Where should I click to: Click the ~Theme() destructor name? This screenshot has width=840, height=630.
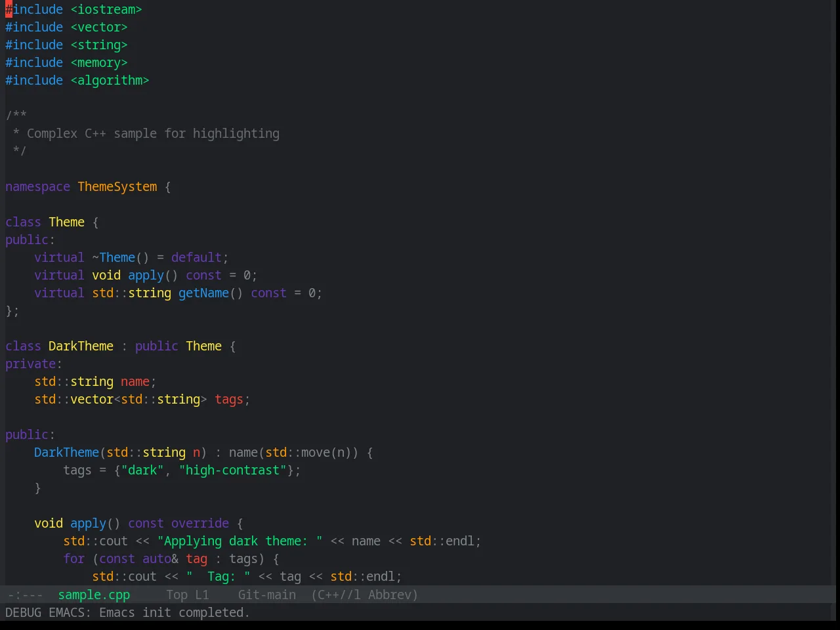(121, 257)
